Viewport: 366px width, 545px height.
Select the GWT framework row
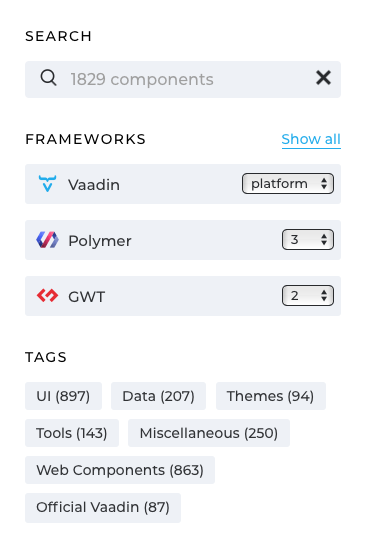[183, 296]
